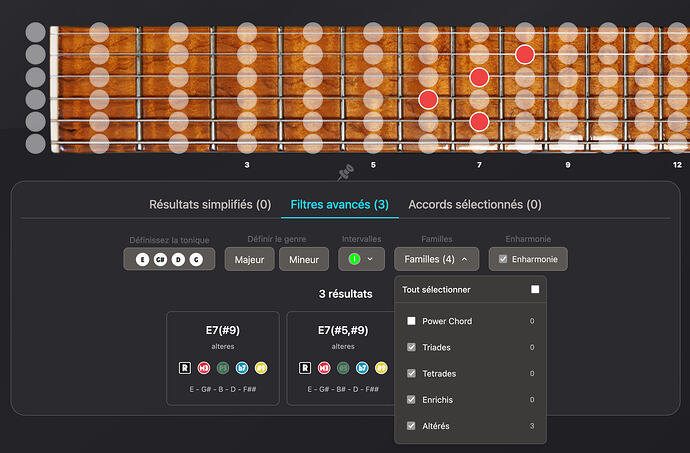
Task: Switch to the Résultats simplifiés tab
Action: (x=210, y=204)
